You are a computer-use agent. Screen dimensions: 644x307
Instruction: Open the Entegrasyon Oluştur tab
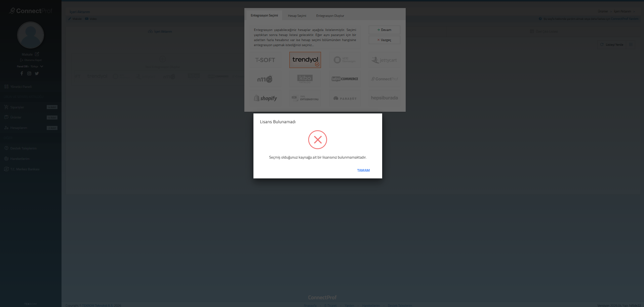tap(330, 16)
